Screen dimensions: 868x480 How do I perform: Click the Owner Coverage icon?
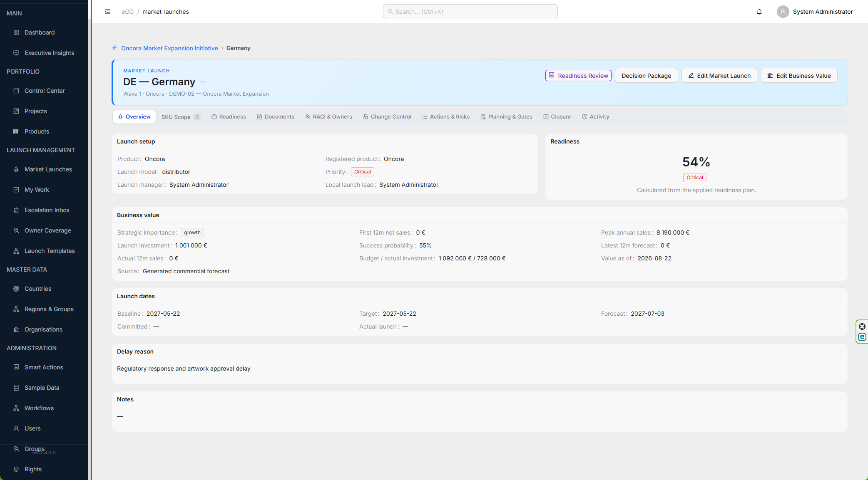point(16,230)
